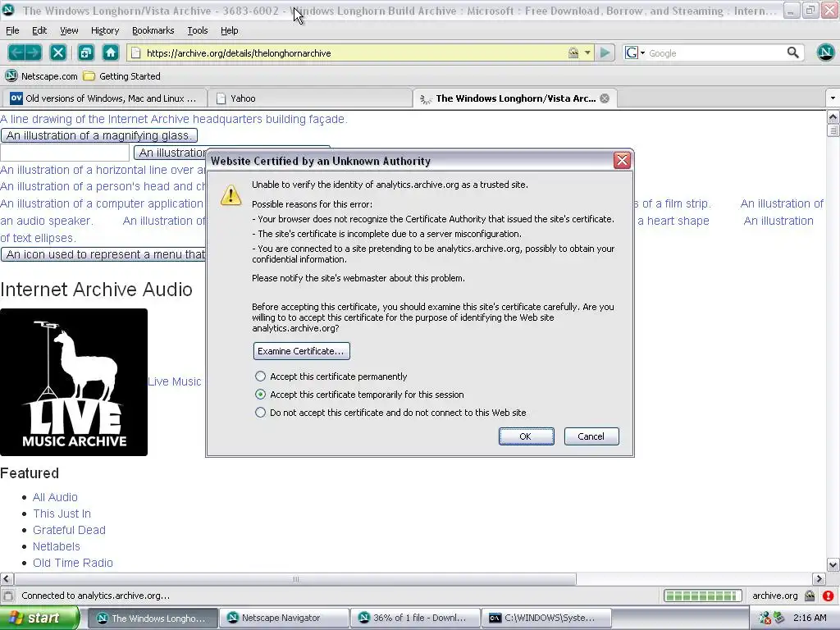
Task: Click the status bar icon left of Connected
Action: (8, 596)
